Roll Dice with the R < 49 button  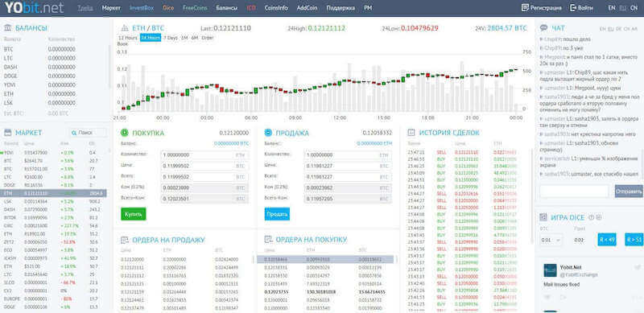point(607,240)
